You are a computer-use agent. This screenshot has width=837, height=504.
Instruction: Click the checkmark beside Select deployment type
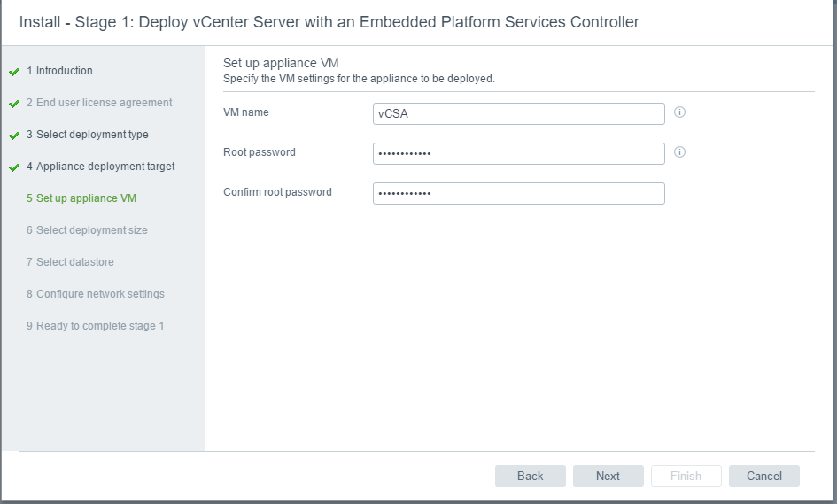[x=14, y=136]
